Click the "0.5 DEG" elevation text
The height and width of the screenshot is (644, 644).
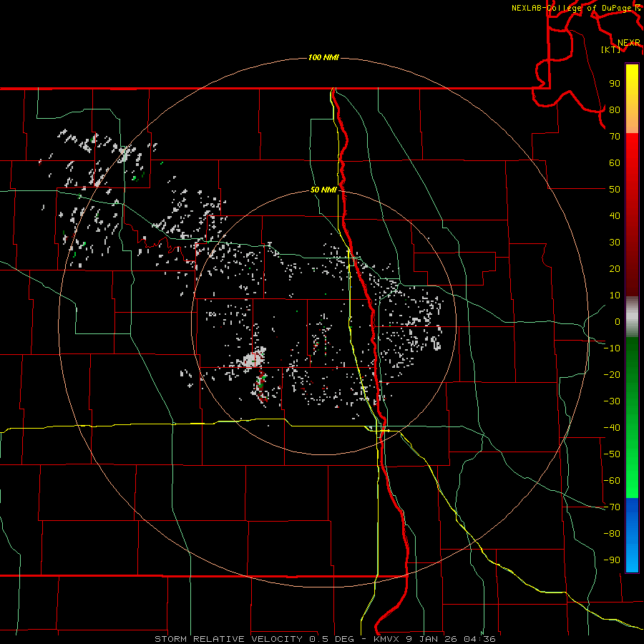coord(331,639)
